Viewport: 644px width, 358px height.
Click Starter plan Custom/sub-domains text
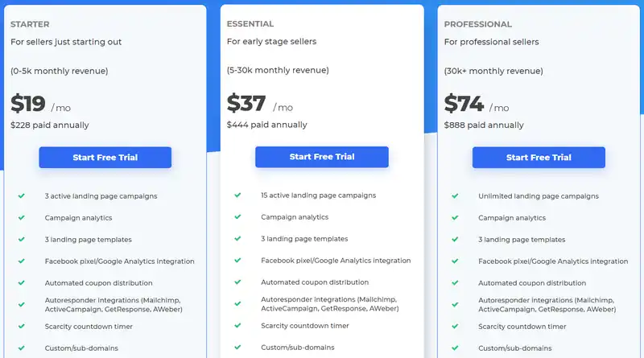point(81,348)
